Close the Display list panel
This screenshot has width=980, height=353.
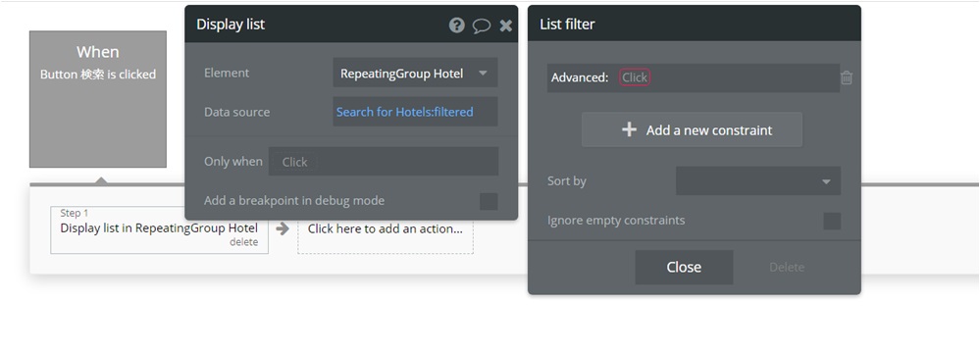point(506,25)
